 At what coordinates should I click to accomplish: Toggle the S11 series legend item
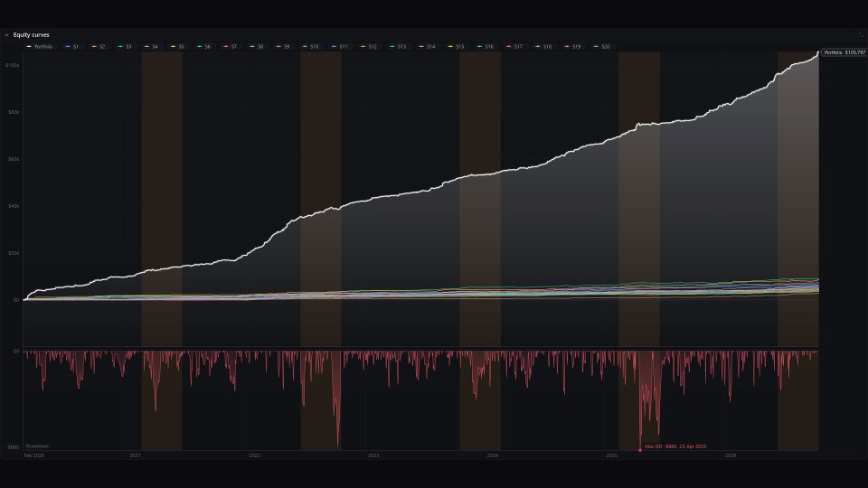[x=339, y=46]
